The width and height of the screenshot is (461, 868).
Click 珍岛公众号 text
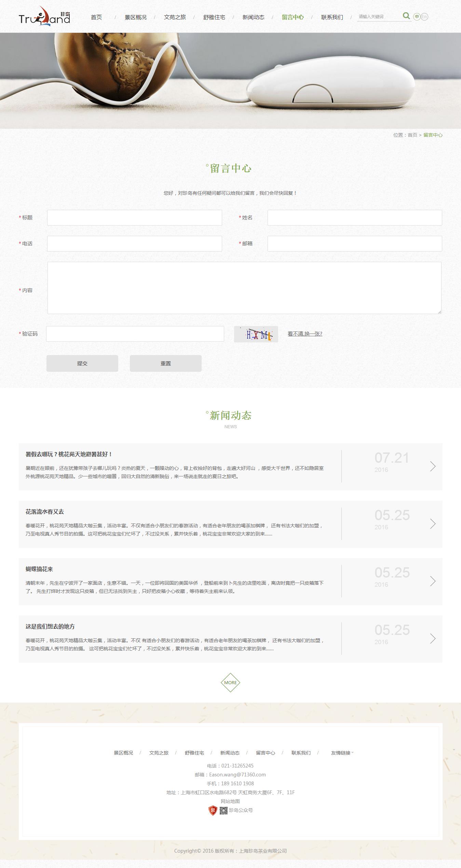click(241, 810)
